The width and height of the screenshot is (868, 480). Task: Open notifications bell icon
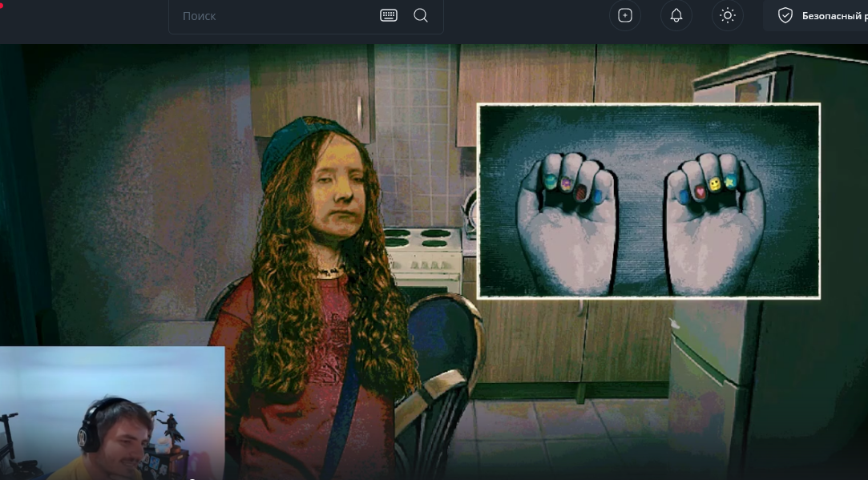click(676, 15)
